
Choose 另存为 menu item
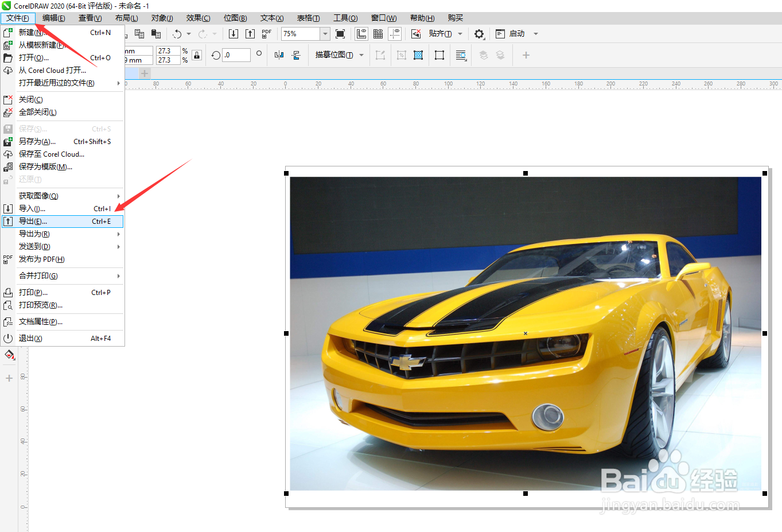pos(63,142)
